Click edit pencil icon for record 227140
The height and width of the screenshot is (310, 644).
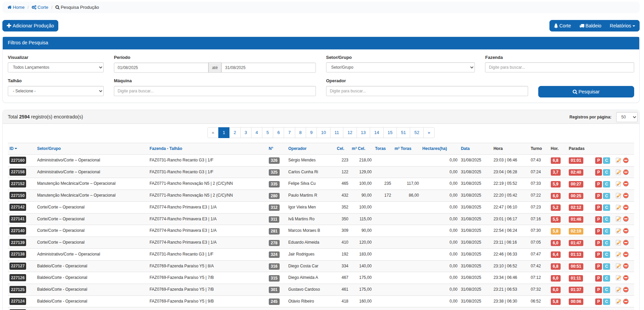tap(618, 231)
